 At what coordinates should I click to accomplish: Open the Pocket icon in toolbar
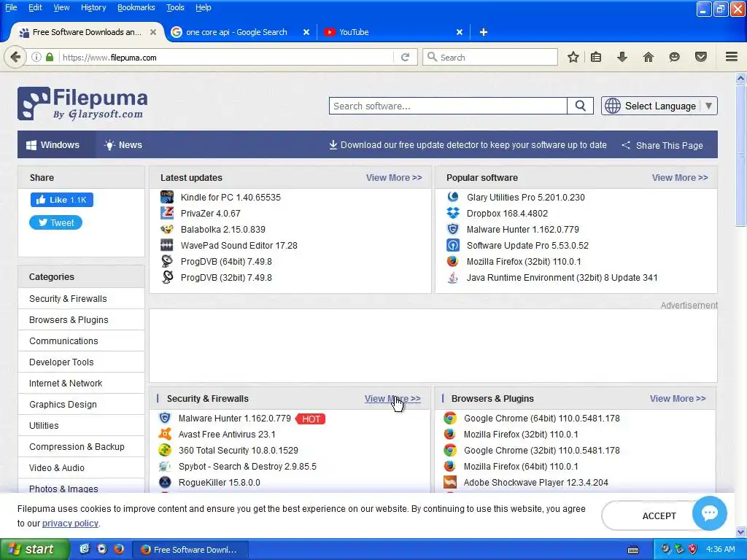coord(700,57)
